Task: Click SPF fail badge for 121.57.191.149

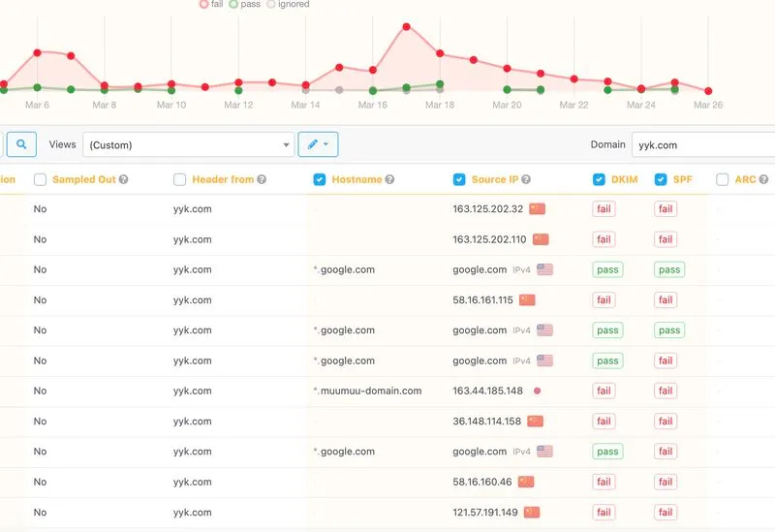Action: [666, 513]
